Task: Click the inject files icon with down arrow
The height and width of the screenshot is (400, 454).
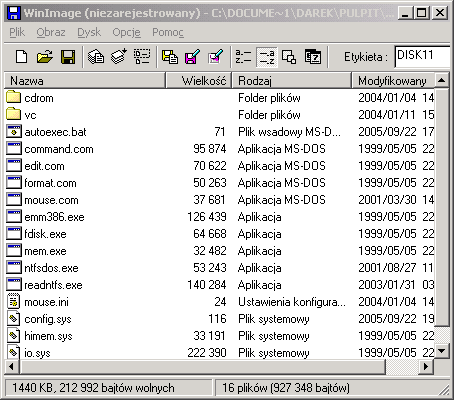Action: pos(119,57)
